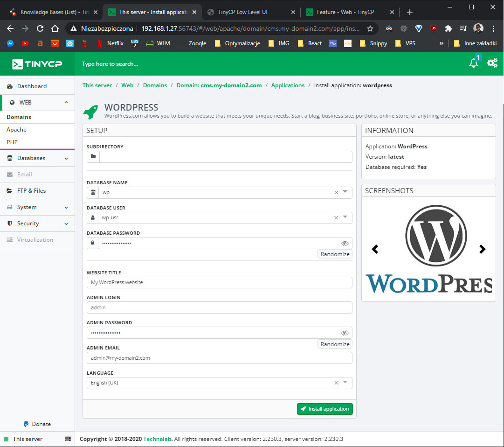
Task: Clear the database name selection
Action: tap(336, 192)
